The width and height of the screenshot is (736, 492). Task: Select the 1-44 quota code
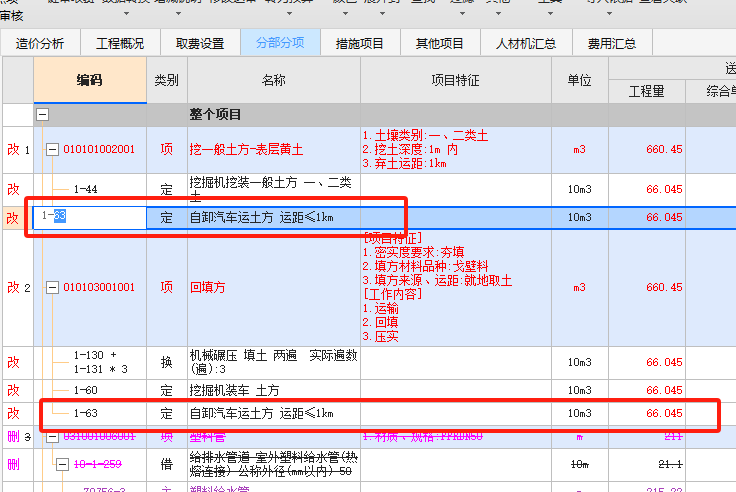[x=85, y=189]
